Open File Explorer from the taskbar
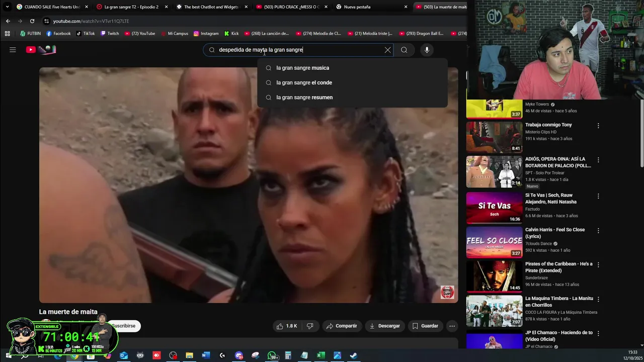The height and width of the screenshot is (362, 644). pos(189,355)
